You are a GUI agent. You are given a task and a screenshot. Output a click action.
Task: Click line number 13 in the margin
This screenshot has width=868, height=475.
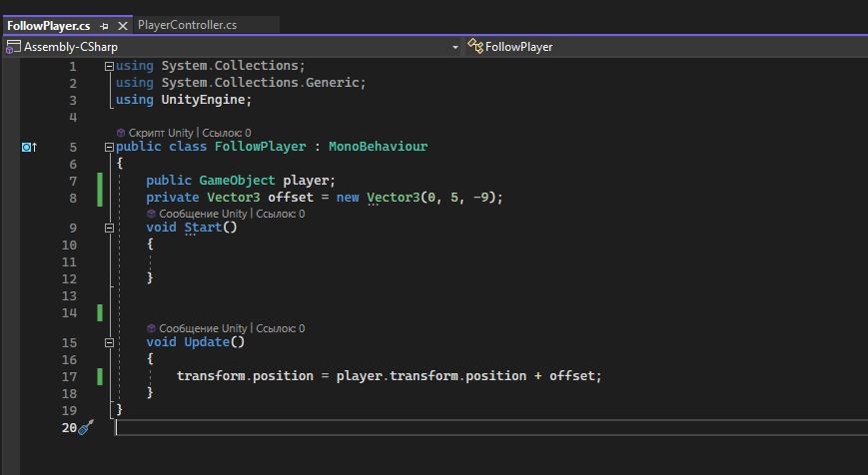pos(69,295)
